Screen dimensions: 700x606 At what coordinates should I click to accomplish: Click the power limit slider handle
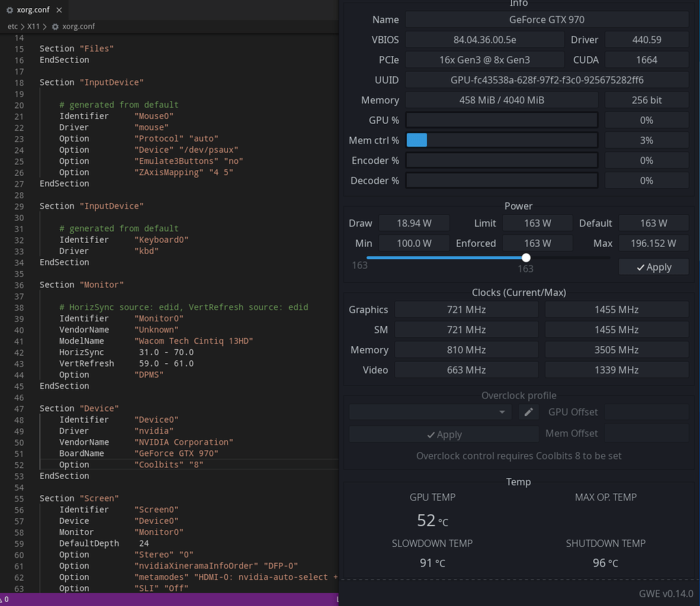tap(526, 258)
